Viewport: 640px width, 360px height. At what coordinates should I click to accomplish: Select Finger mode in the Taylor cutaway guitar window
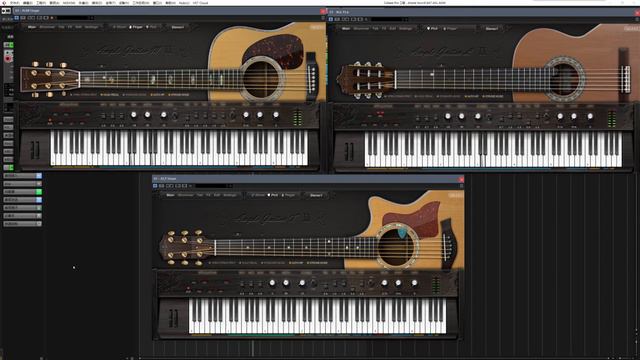[x=289, y=195]
